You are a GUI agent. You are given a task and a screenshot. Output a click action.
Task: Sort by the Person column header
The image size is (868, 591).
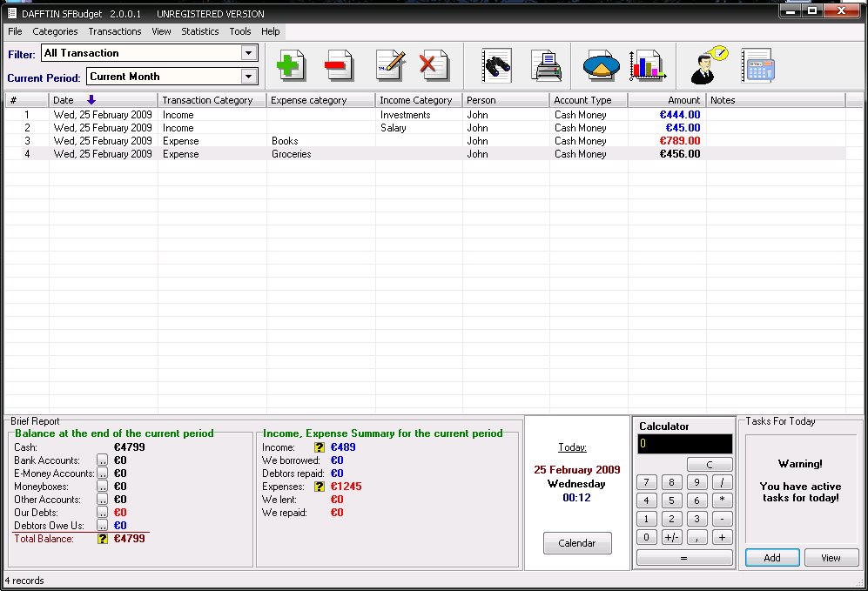coord(506,100)
